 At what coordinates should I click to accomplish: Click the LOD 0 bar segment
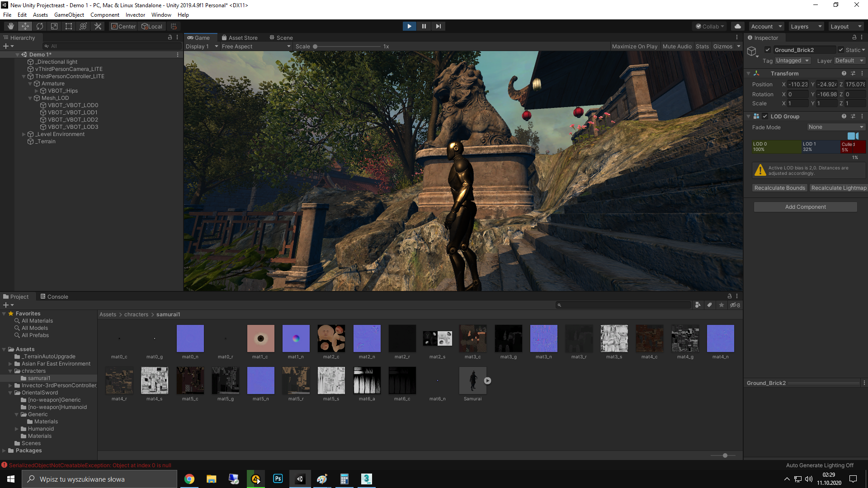point(776,147)
